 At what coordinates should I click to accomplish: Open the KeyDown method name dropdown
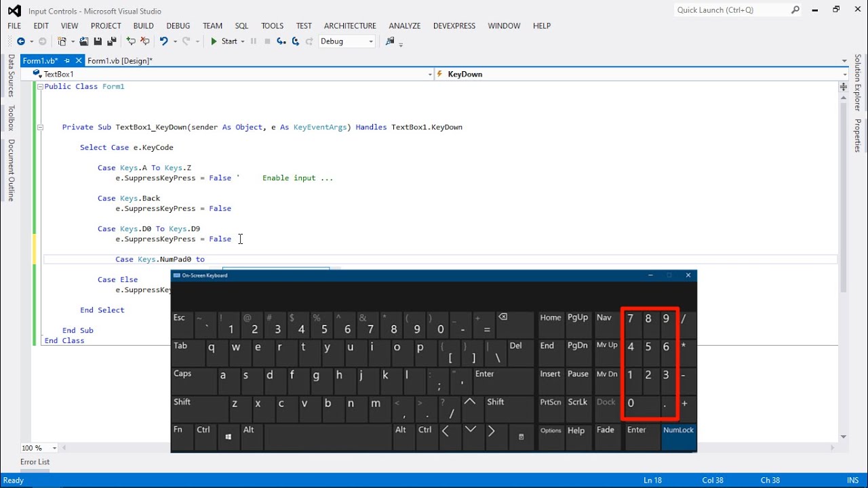point(844,74)
